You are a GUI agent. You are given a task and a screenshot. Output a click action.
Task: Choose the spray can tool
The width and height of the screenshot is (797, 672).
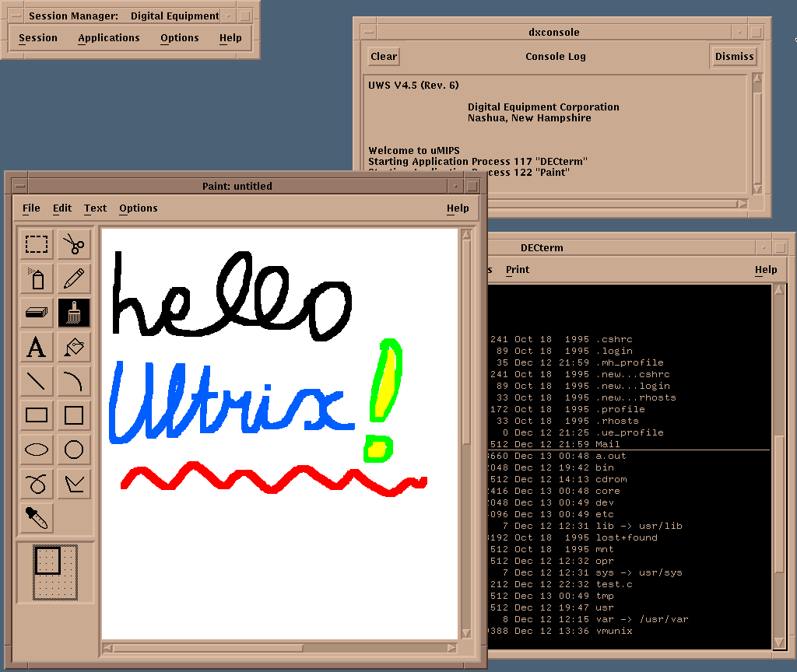(x=37, y=278)
